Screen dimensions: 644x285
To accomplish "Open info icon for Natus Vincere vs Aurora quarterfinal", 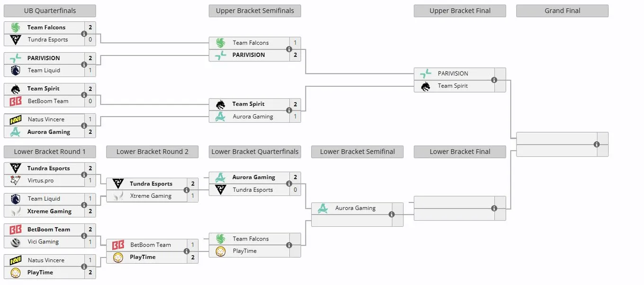I will click(84, 126).
